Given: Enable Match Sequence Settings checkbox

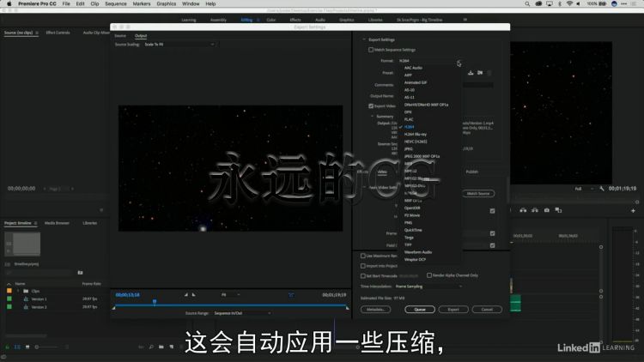Looking at the screenshot, I should click(x=371, y=50).
